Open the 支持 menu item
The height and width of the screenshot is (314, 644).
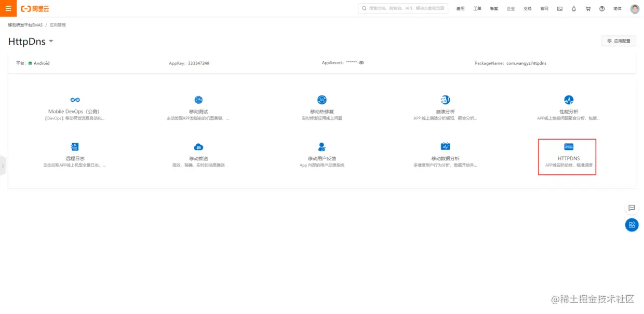pyautogui.click(x=528, y=9)
